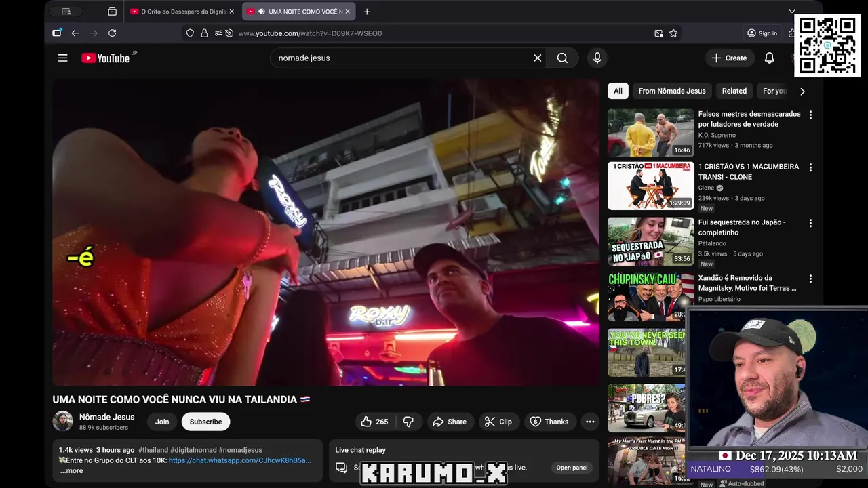Open Falsos mestres desmascarados thumbnail

[650, 133]
